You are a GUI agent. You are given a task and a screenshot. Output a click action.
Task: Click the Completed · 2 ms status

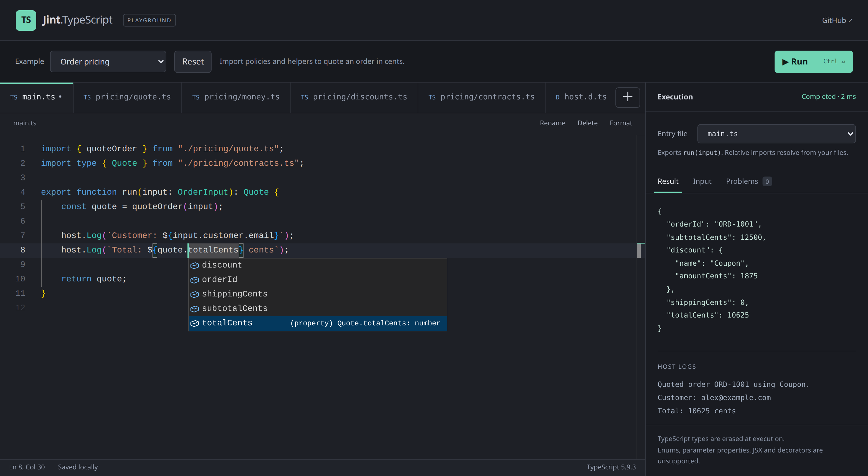coord(829,97)
